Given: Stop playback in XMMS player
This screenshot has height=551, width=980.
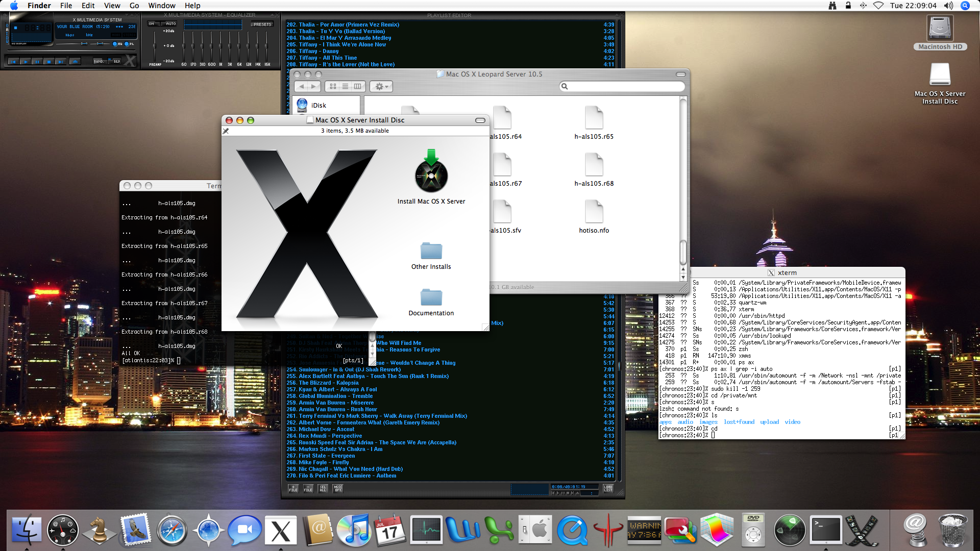Looking at the screenshot, I should click(x=48, y=62).
